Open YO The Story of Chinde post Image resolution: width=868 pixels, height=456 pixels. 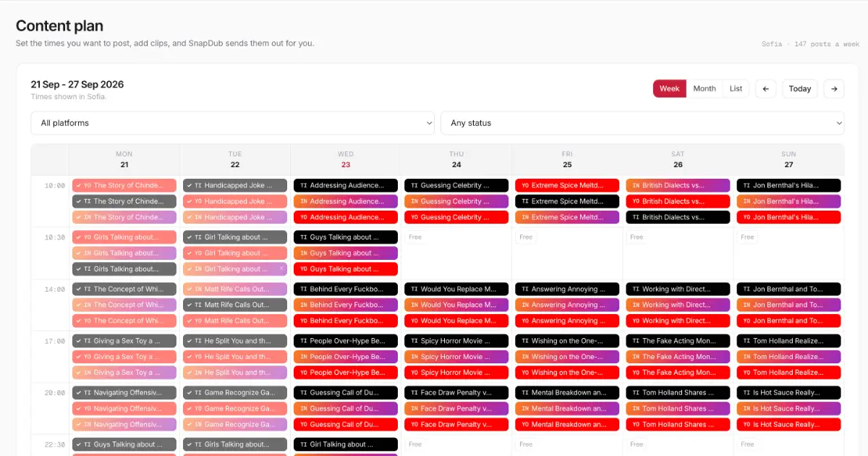124,185
